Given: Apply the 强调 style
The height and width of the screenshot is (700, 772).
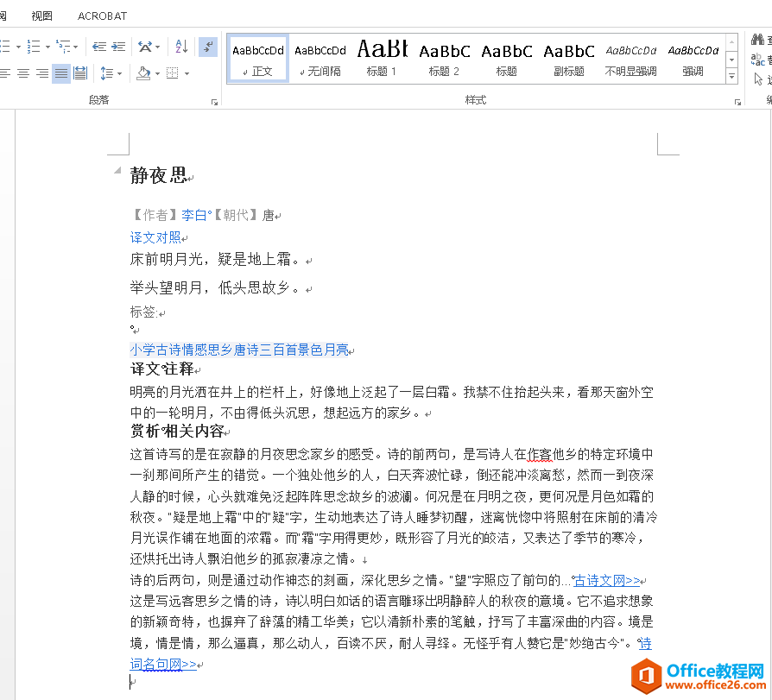Looking at the screenshot, I should (693, 59).
